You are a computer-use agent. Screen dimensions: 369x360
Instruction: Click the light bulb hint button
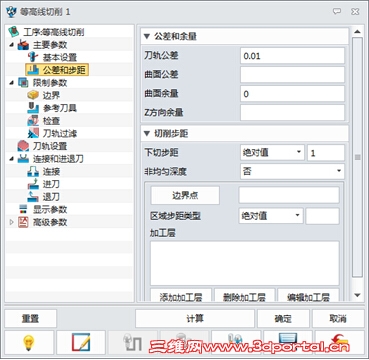point(29,343)
